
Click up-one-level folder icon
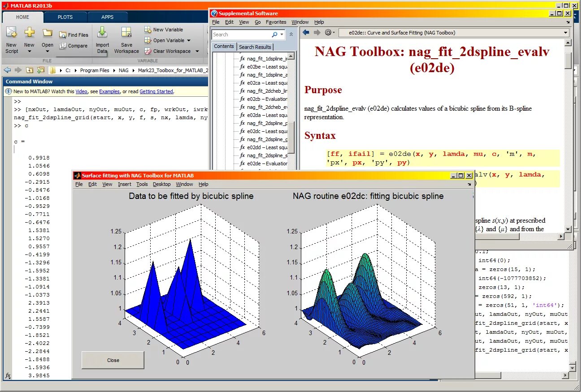[30, 70]
